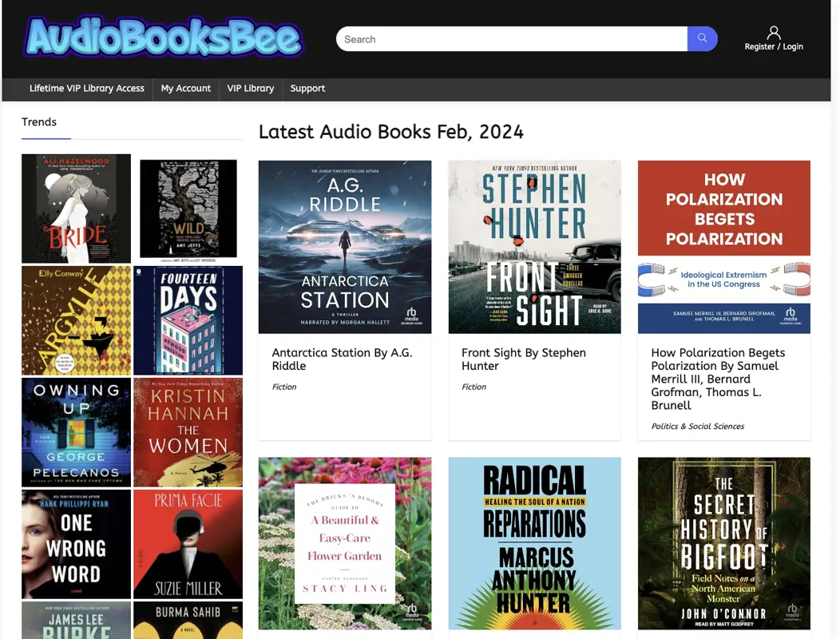The height and width of the screenshot is (639, 840).
Task: Click the search magnifier icon
Action: coord(701,38)
